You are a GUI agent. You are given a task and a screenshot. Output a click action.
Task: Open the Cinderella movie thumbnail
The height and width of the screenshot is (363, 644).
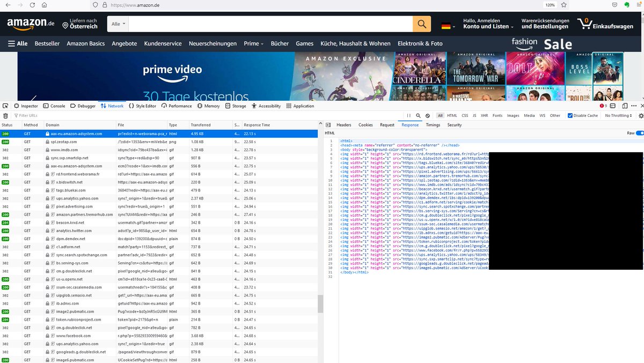pyautogui.click(x=419, y=70)
